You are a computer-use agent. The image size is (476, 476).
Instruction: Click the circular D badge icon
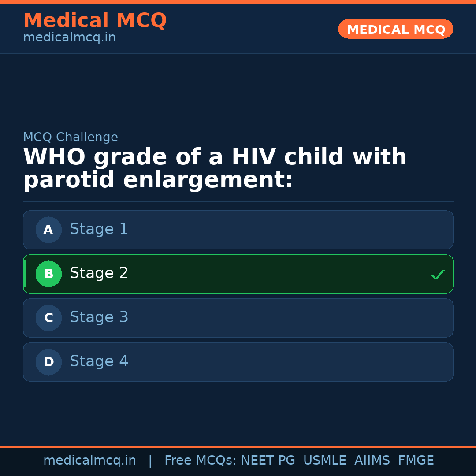point(48,362)
